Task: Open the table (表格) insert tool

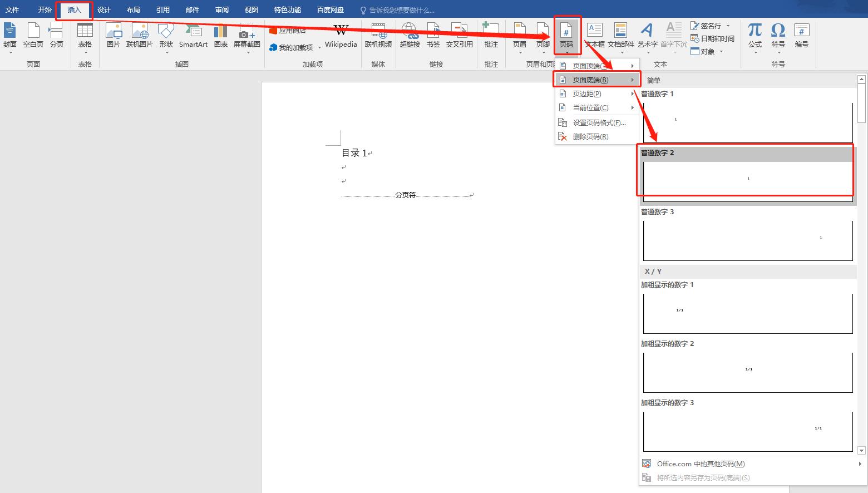Action: [85, 37]
